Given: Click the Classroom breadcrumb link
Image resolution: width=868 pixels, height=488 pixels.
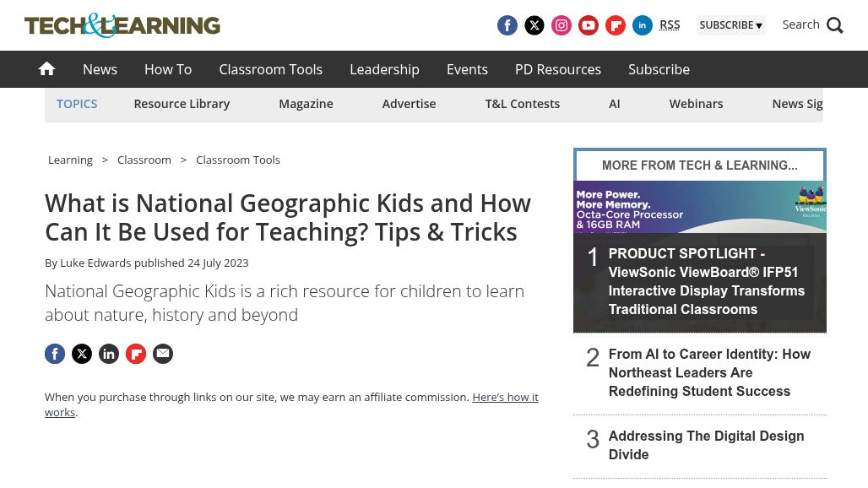Looking at the screenshot, I should 144,160.
